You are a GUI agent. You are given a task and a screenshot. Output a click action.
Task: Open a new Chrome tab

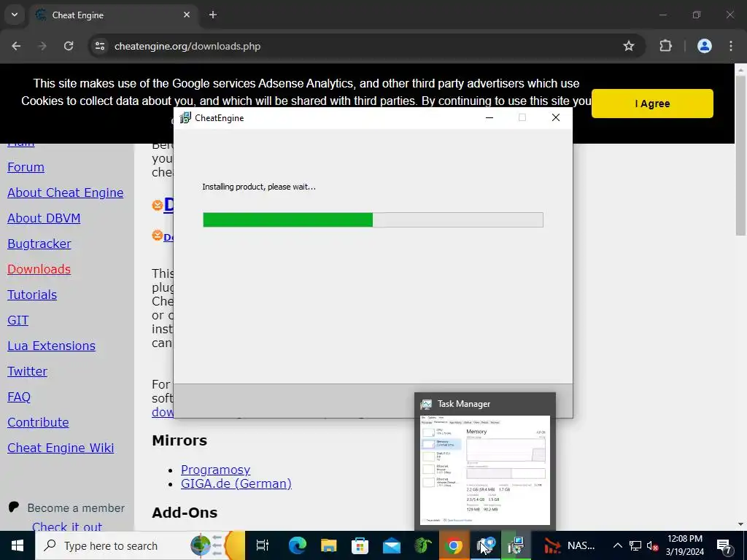tap(213, 15)
